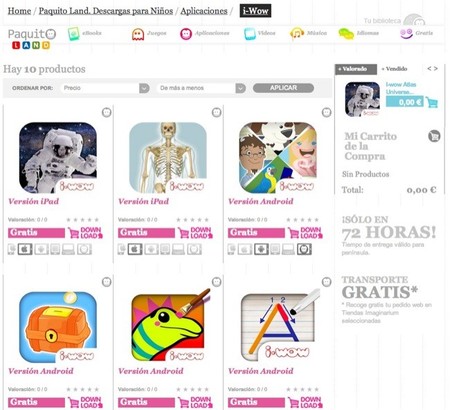Expand the De más a menos dropdown
Image resolution: width=450 pixels, height=410 pixels.
pyautogui.click(x=241, y=88)
